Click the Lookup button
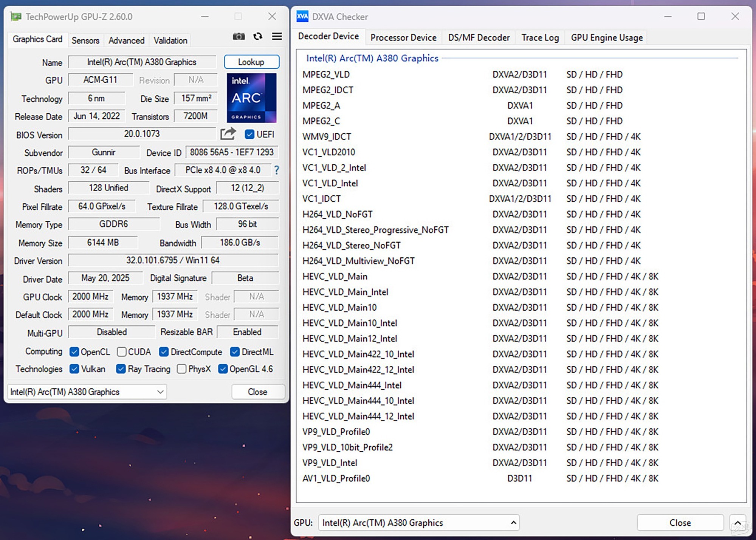 (x=251, y=62)
